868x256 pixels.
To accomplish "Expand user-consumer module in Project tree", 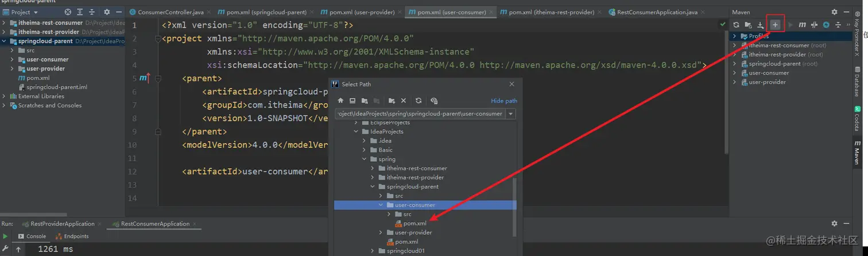I will click(13, 60).
